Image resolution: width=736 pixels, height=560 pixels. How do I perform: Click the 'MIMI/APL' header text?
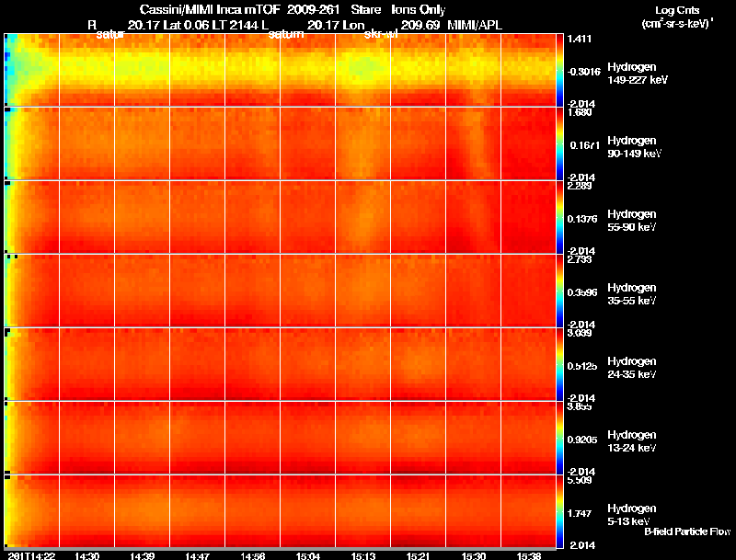click(x=475, y=26)
